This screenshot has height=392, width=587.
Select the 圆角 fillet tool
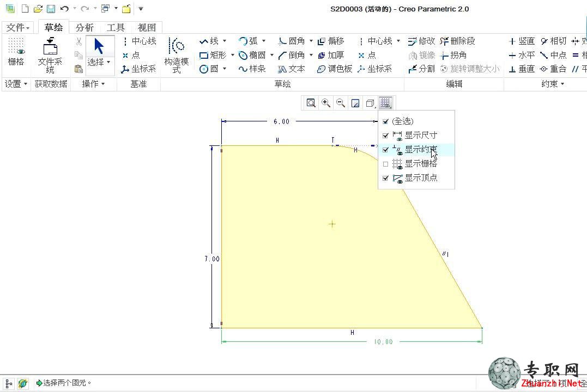[292, 41]
